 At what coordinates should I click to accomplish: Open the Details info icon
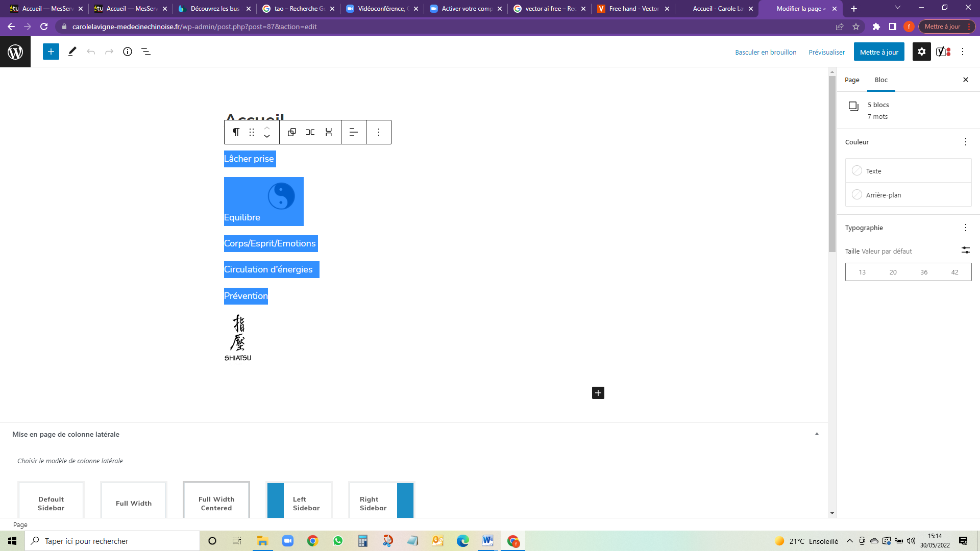pyautogui.click(x=128, y=52)
